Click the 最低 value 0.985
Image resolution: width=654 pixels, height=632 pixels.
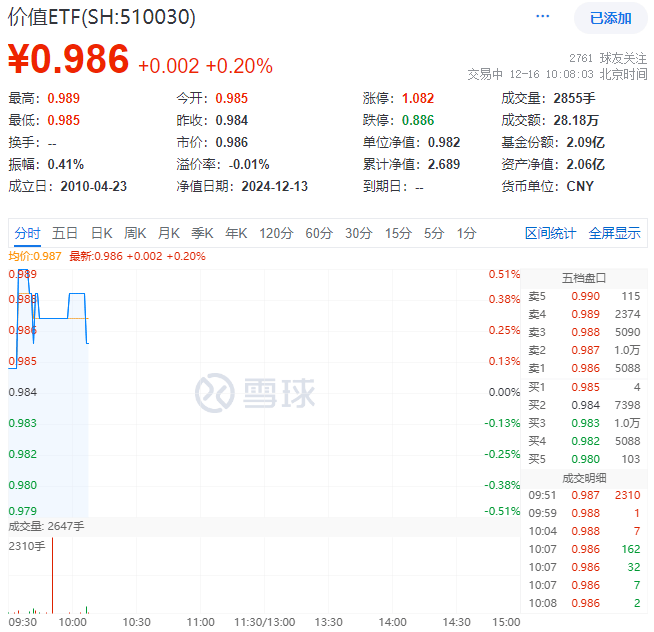click(63, 121)
